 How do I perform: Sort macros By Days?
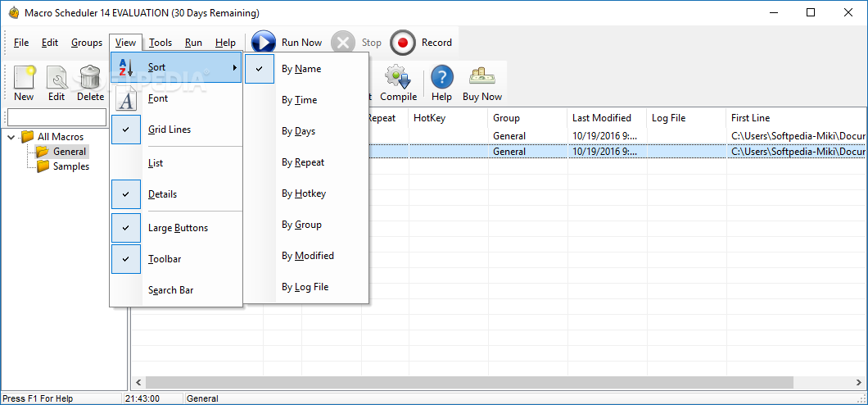click(306, 131)
